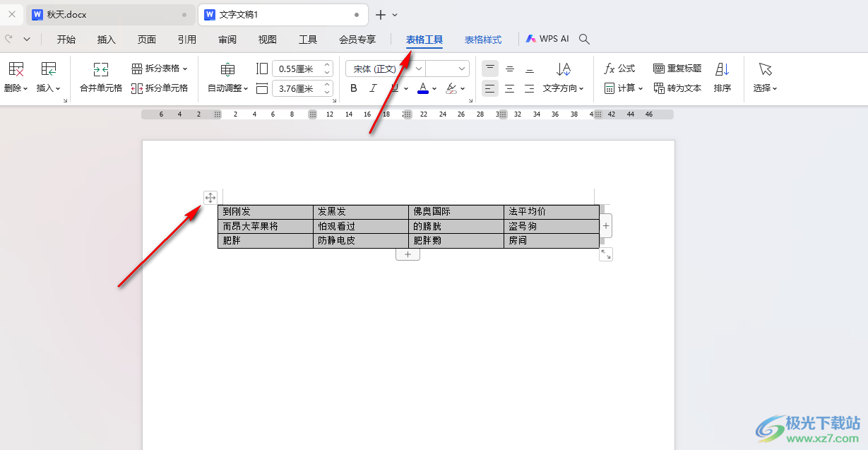Toggle bold formatting
Image resolution: width=868 pixels, height=450 pixels.
coord(354,88)
